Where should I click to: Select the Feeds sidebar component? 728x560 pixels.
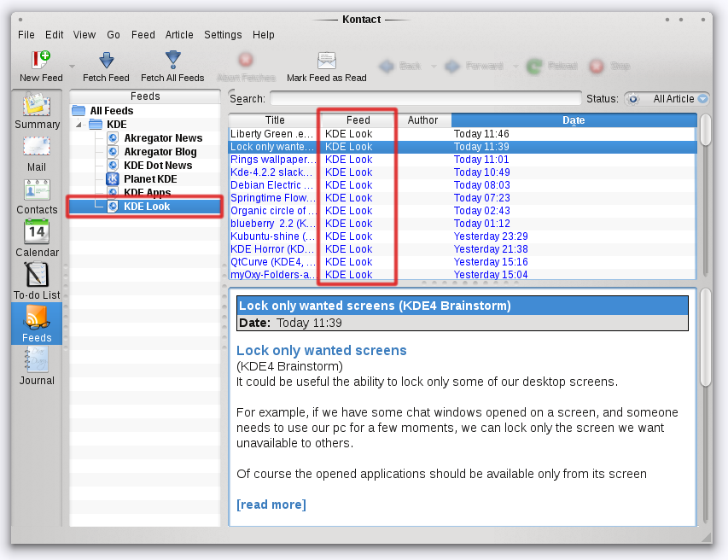pyautogui.click(x=37, y=324)
